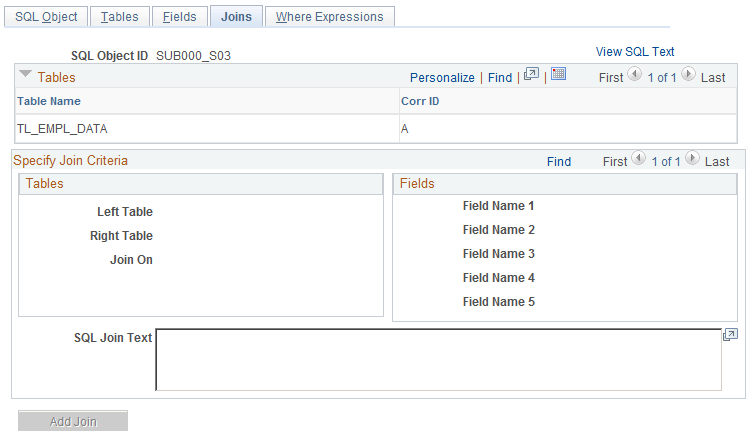The width and height of the screenshot is (753, 436).
Task: Sort by Table Name column header
Action: pyautogui.click(x=49, y=101)
